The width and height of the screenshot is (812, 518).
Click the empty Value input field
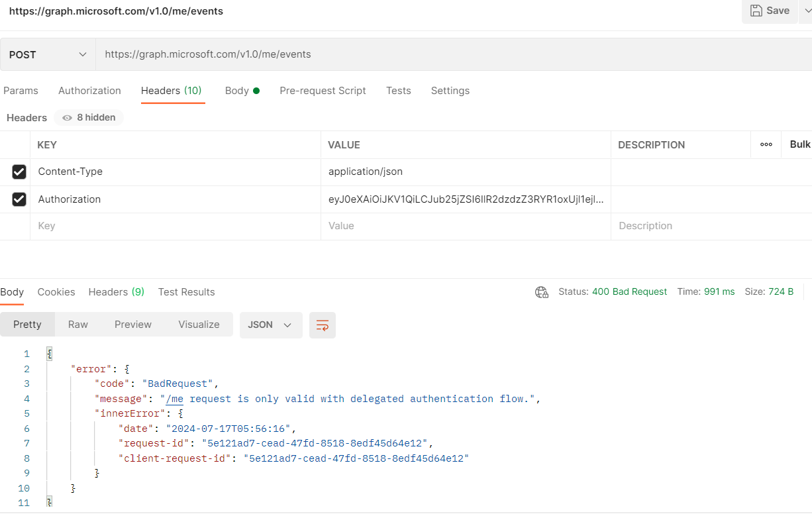tap(466, 226)
